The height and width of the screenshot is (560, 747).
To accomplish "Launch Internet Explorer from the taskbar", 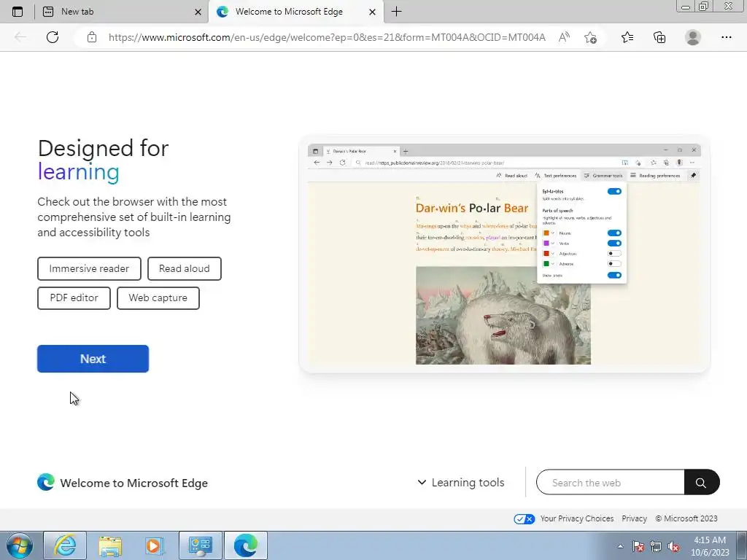I will pyautogui.click(x=65, y=545).
